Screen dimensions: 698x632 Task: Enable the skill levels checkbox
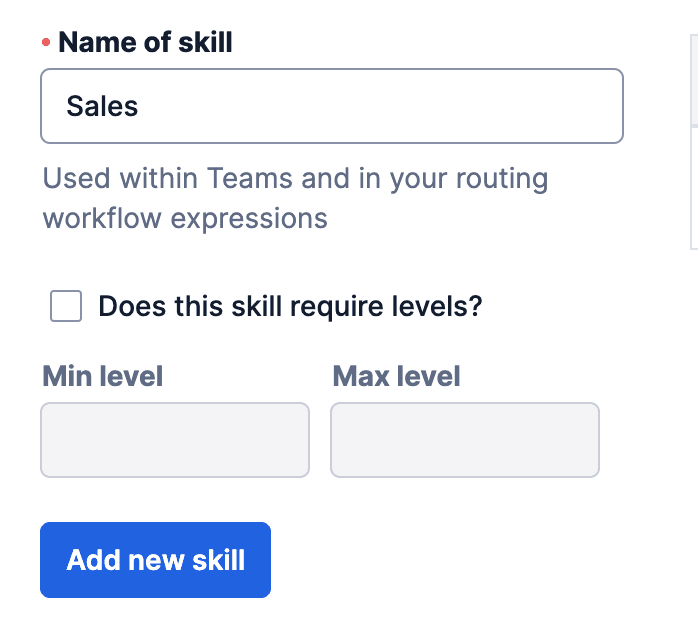click(x=66, y=306)
